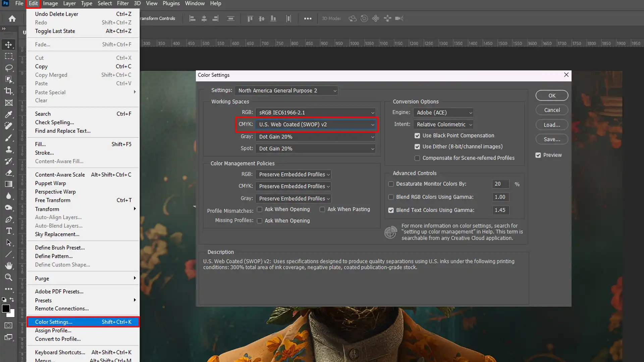644x362 pixels.
Task: Click Blend Text gamma value field
Action: [500, 210]
